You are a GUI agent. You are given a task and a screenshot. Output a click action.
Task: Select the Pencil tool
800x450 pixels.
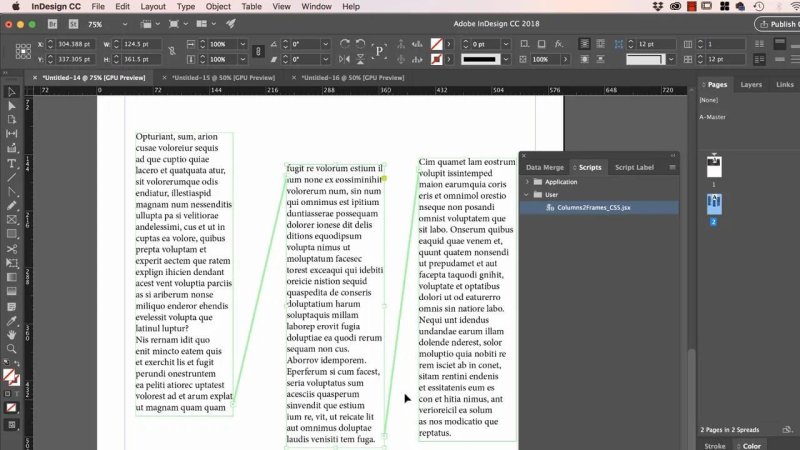pos(11,206)
